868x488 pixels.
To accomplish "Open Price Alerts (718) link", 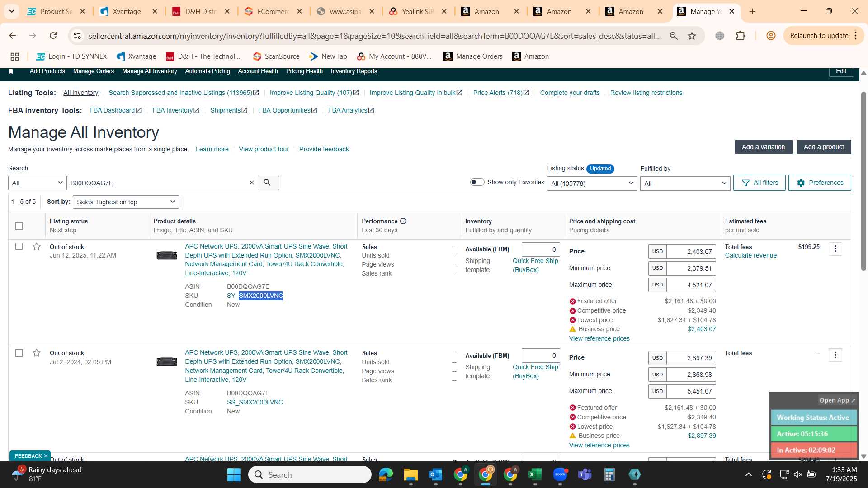I will point(501,93).
